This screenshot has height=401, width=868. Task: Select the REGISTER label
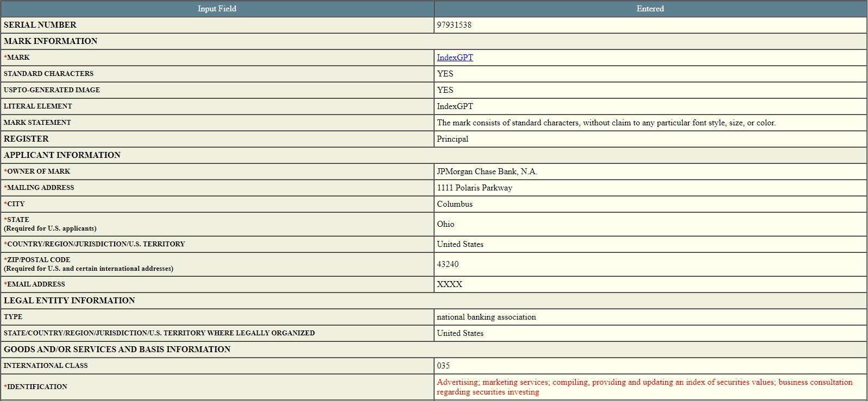[26, 139]
